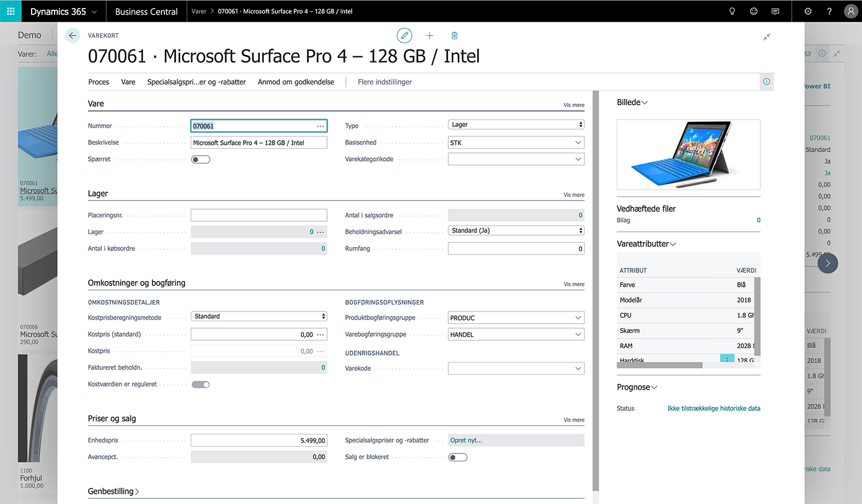This screenshot has height=504, width=862.
Task: Open the help question mark icon
Action: (x=829, y=11)
